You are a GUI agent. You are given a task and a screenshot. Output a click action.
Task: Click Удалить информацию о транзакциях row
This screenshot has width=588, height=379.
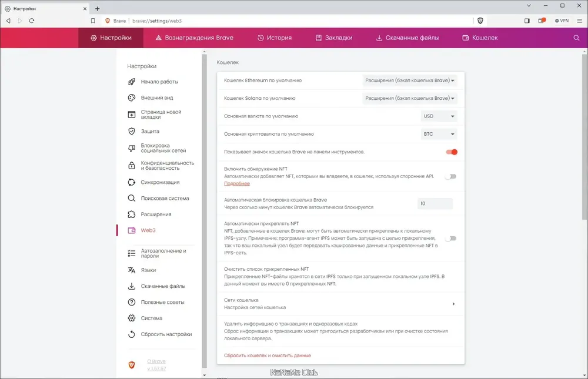[x=340, y=331]
